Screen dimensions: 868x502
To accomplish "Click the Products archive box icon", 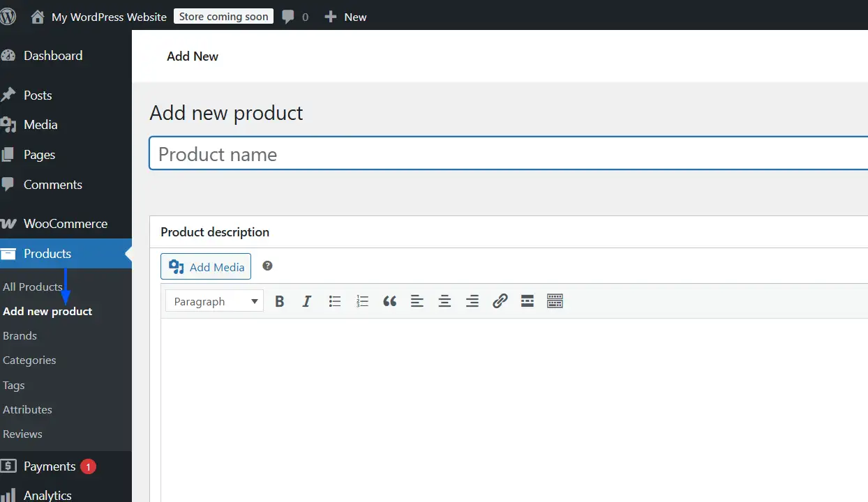I will pos(8,254).
